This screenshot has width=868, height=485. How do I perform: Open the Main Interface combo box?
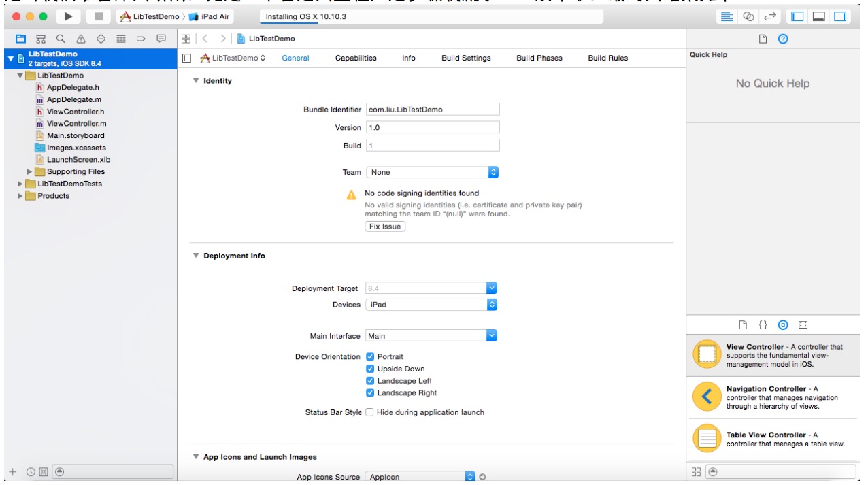point(431,336)
